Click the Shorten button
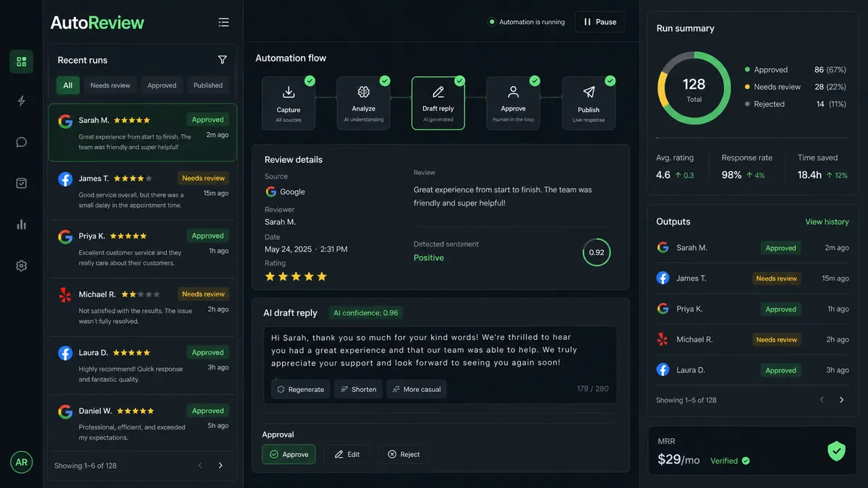Image resolution: width=868 pixels, height=488 pixels. 358,389
